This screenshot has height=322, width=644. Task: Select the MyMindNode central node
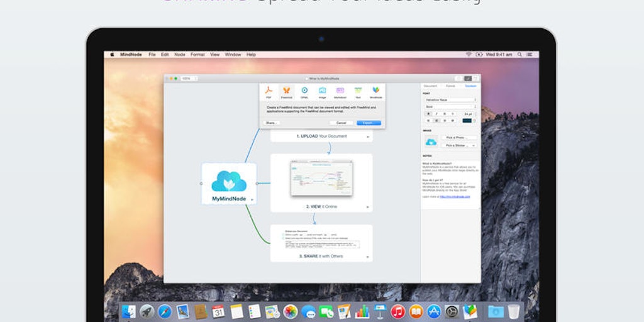(x=229, y=184)
